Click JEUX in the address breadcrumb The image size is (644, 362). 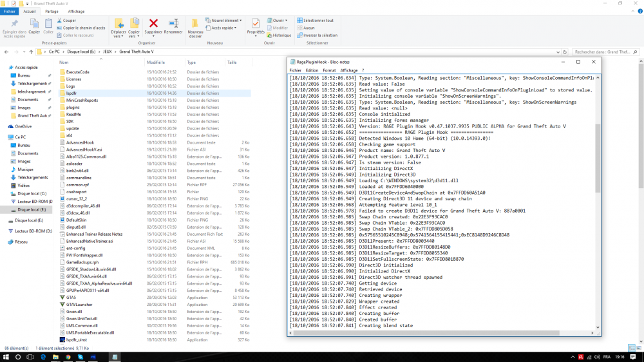point(107,52)
